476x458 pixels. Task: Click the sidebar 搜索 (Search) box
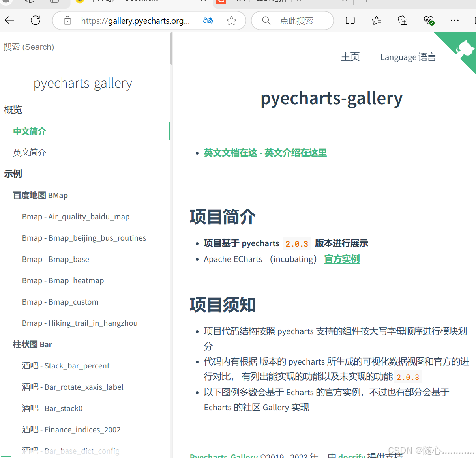85,47
